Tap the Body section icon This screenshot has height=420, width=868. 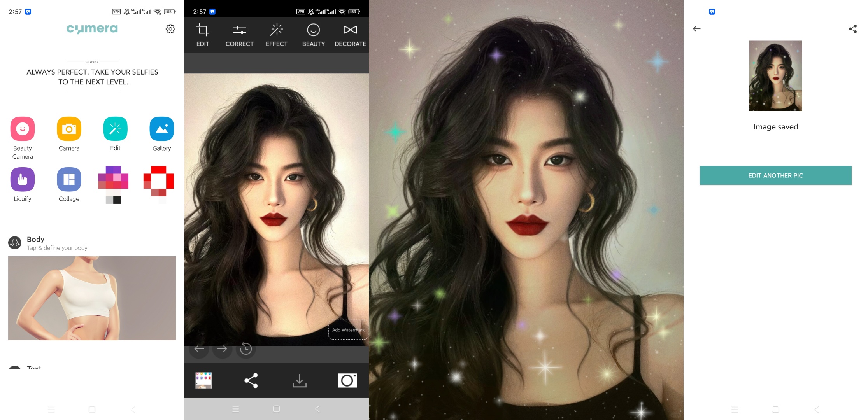coord(15,243)
